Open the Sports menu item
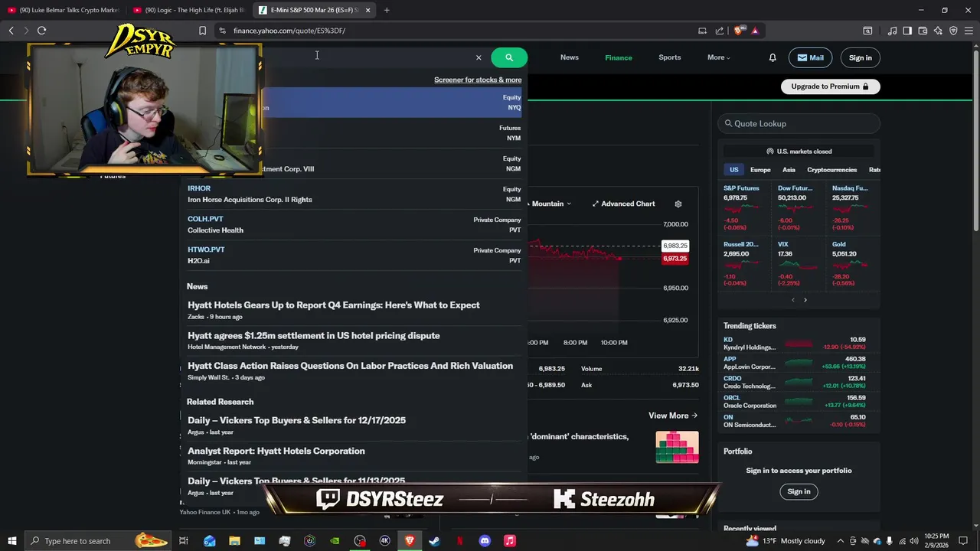Image resolution: width=980 pixels, height=551 pixels. click(669, 57)
